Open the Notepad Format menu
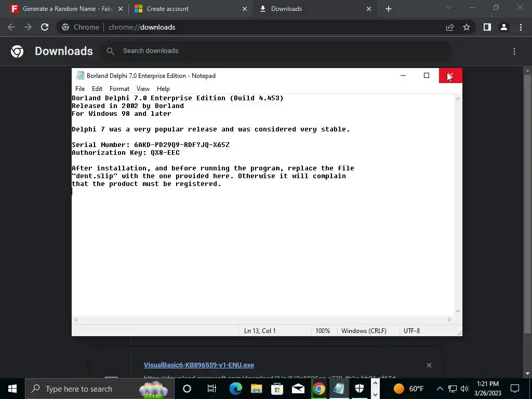The image size is (532, 399). (x=119, y=88)
